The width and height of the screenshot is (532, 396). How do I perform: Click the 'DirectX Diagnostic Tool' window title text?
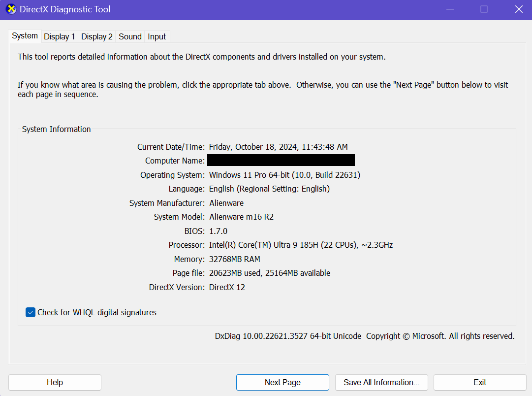point(65,9)
